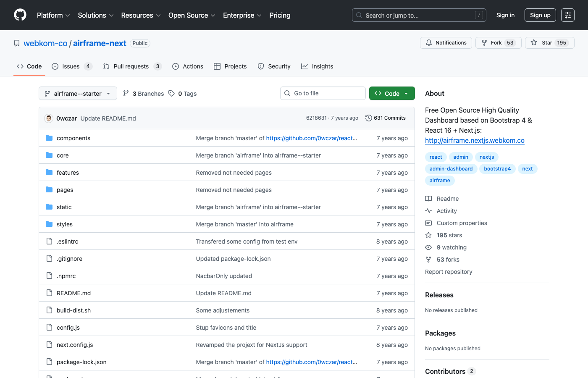Click the GitHub home logo
588x378 pixels.
click(20, 15)
